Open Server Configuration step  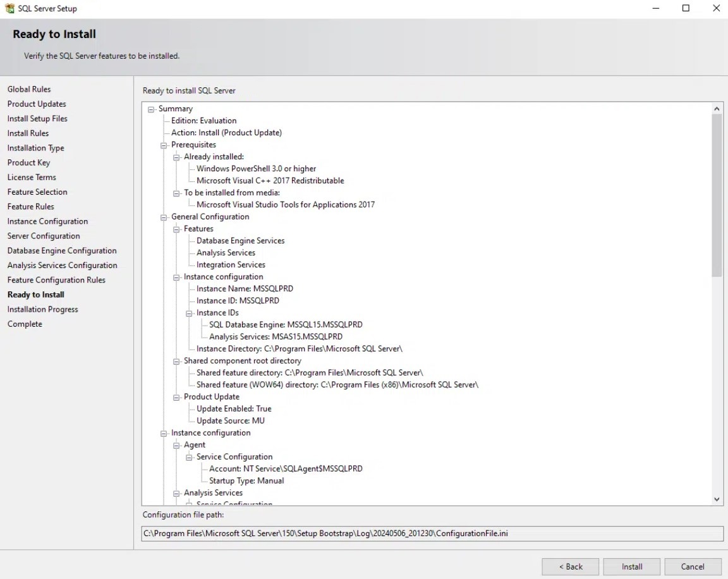coord(44,236)
